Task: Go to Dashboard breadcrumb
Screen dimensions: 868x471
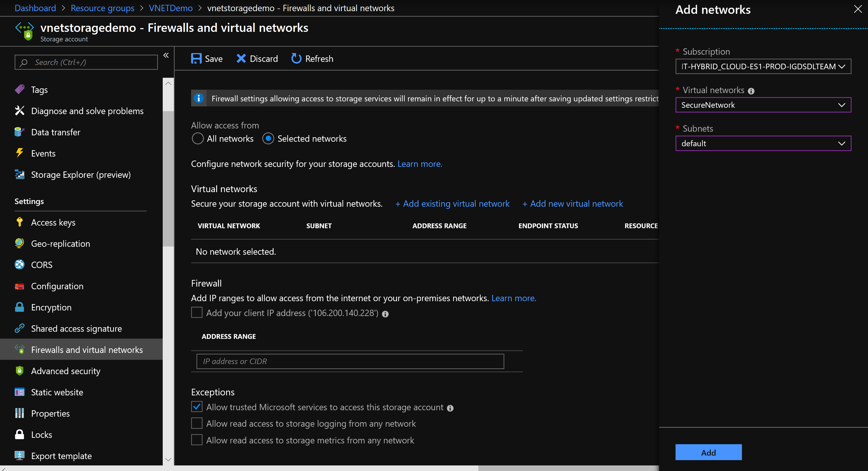Action: coord(35,8)
